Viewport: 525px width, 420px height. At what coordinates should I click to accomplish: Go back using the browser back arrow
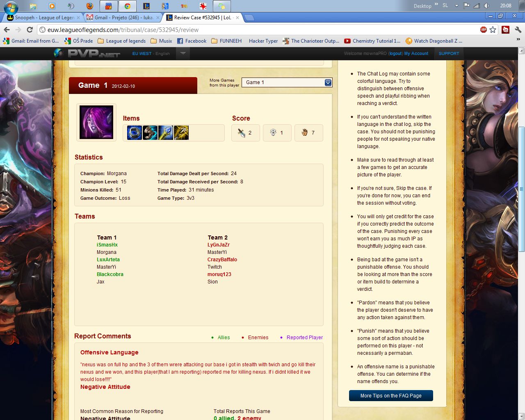click(x=7, y=30)
